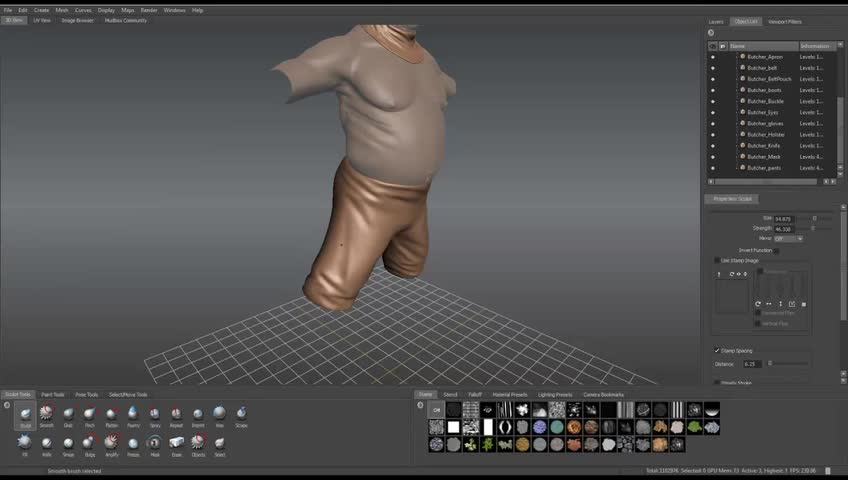Viewport: 848px width, 480px height.
Task: Select the Knife tool
Action: [x=47, y=445]
